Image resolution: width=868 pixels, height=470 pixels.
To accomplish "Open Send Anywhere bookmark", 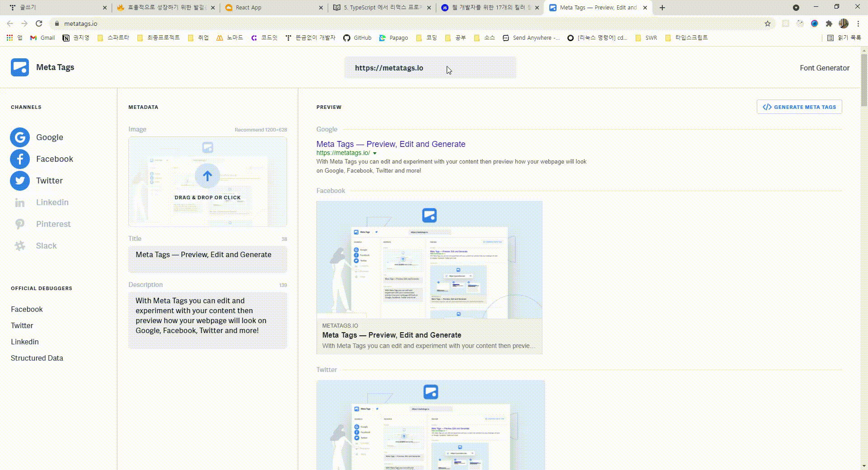I will (x=531, y=38).
